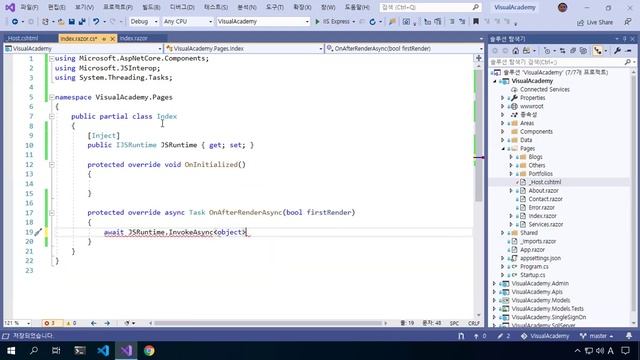The width and height of the screenshot is (640, 360).
Task: Close the Index.razor.cs tab
Action: click(113, 38)
